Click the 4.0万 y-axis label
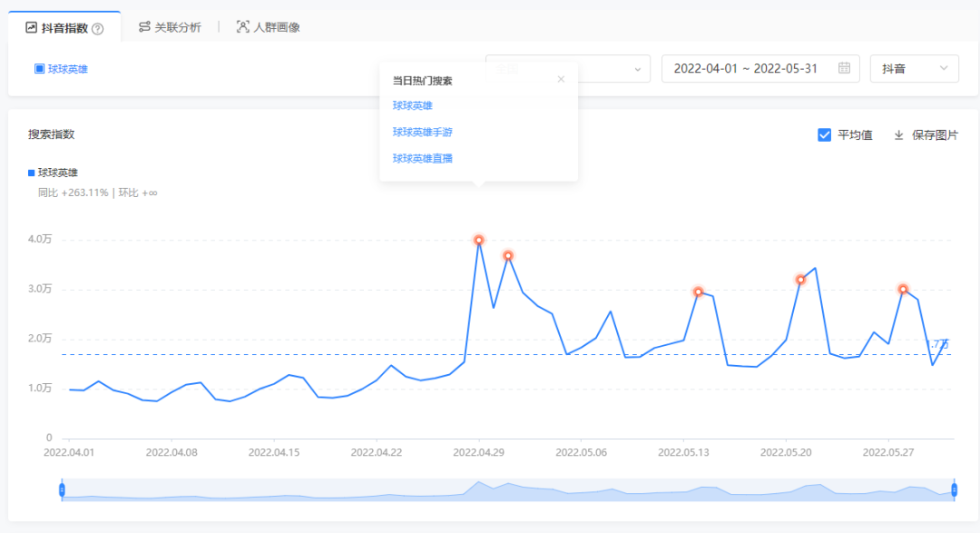The height and width of the screenshot is (533, 980). click(x=40, y=239)
